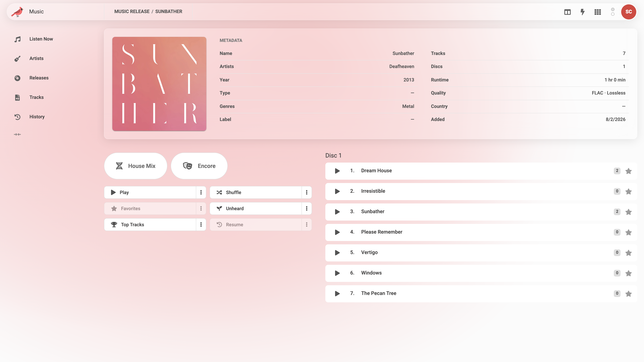Open the Tracks section
Viewport: 644px width, 362px height.
point(37,97)
